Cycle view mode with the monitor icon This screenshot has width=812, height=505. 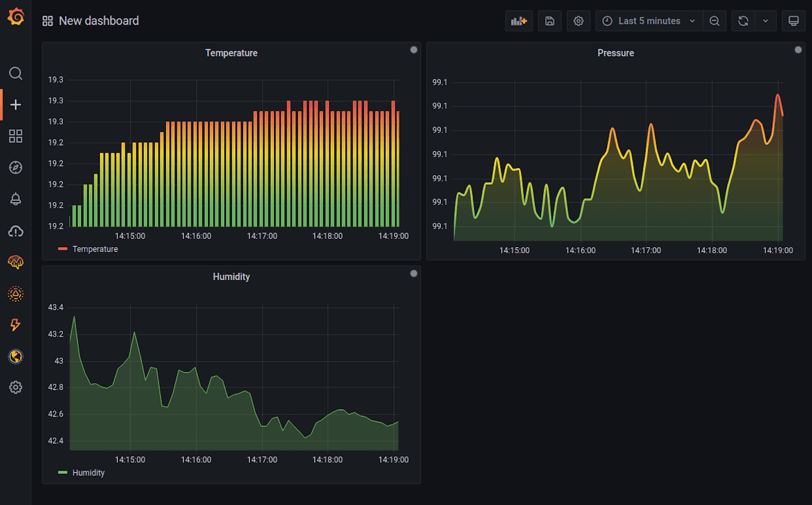[x=793, y=21]
